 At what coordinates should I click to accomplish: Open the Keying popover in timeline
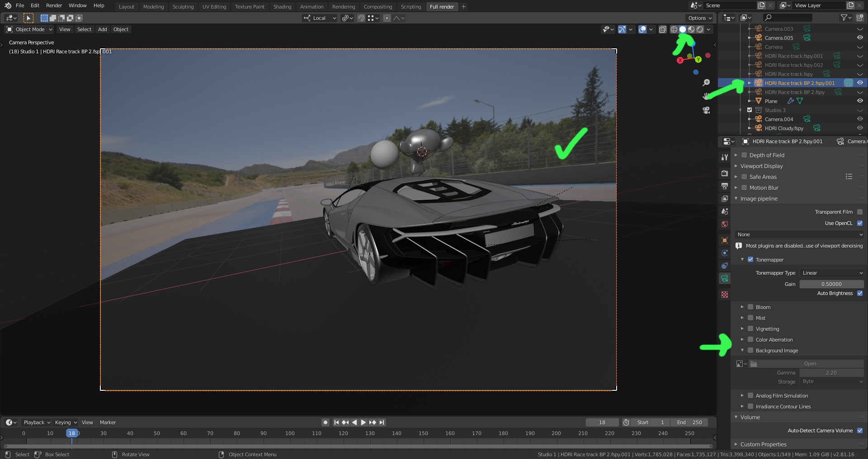click(66, 422)
